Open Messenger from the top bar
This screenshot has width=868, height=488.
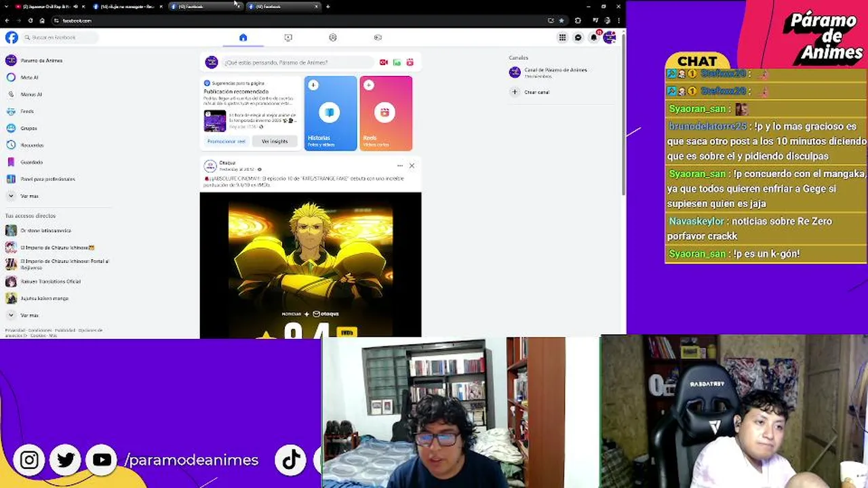tap(578, 37)
